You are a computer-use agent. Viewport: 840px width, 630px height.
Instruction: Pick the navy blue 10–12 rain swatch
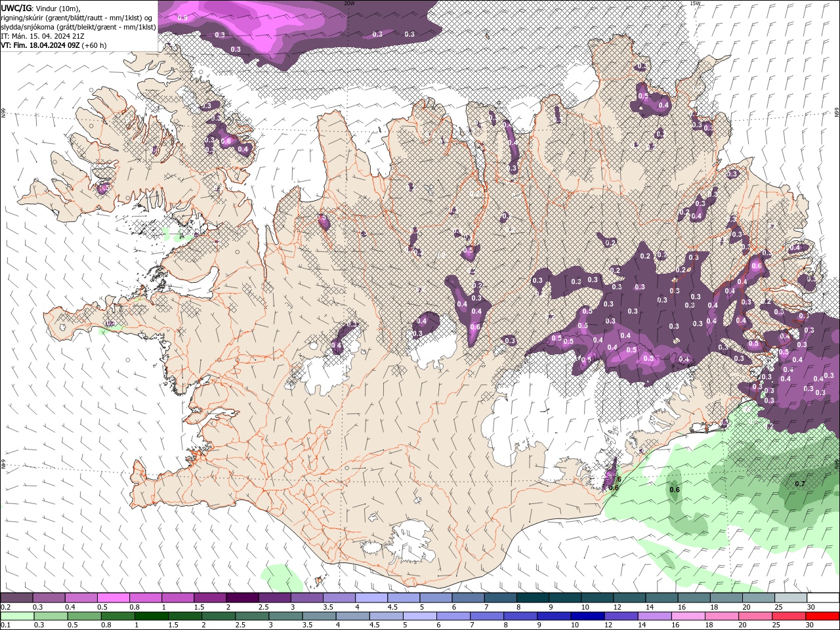click(587, 616)
